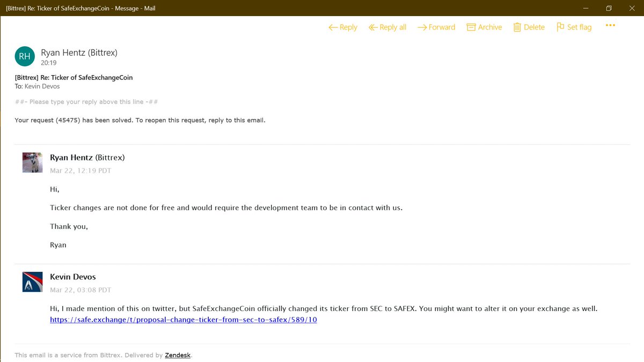This screenshot has height=362, width=644.
Task: Click sender name Ryan Hentz (Bittrex) in header
Action: click(x=79, y=53)
